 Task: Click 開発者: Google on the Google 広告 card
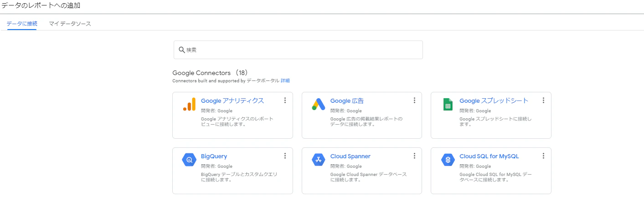pyautogui.click(x=346, y=111)
